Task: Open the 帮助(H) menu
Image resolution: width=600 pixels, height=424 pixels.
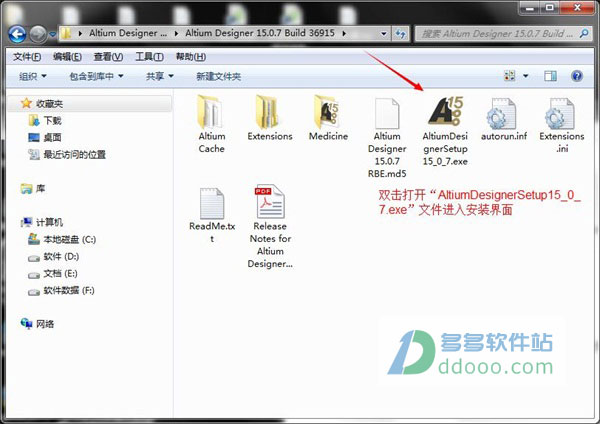Action: 191,57
